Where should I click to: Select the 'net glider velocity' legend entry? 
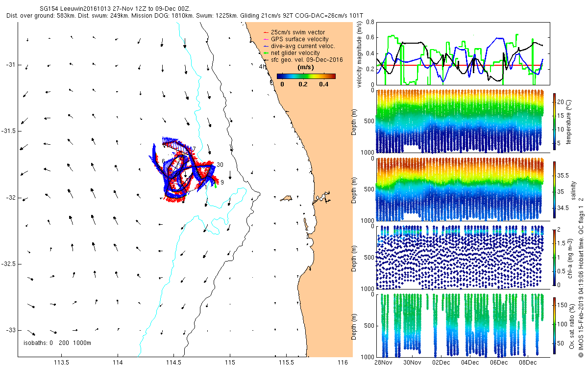(292, 53)
